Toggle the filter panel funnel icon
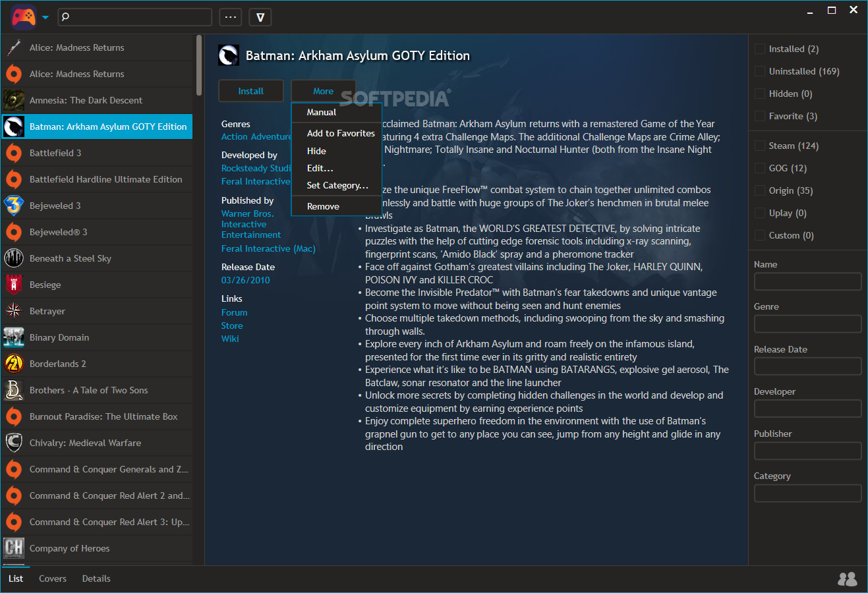Screen dimensions: 868x593 click(x=260, y=17)
